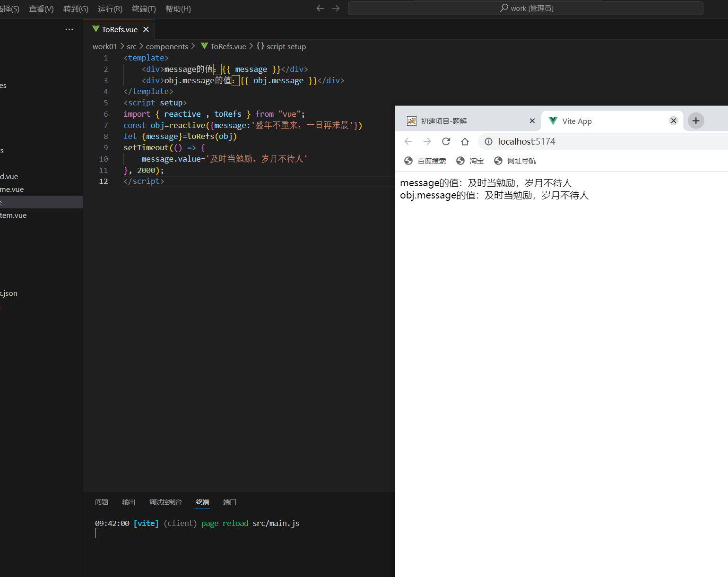Click work01 in the breadcrumb path
Viewport: 728px width, 577px height.
pos(105,46)
